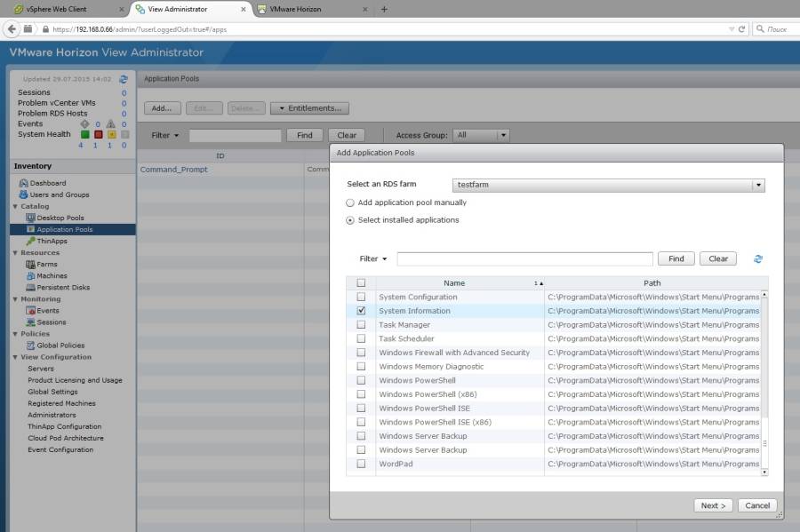This screenshot has width=800, height=532.
Task: Click the dialog Clear button
Action: [718, 258]
